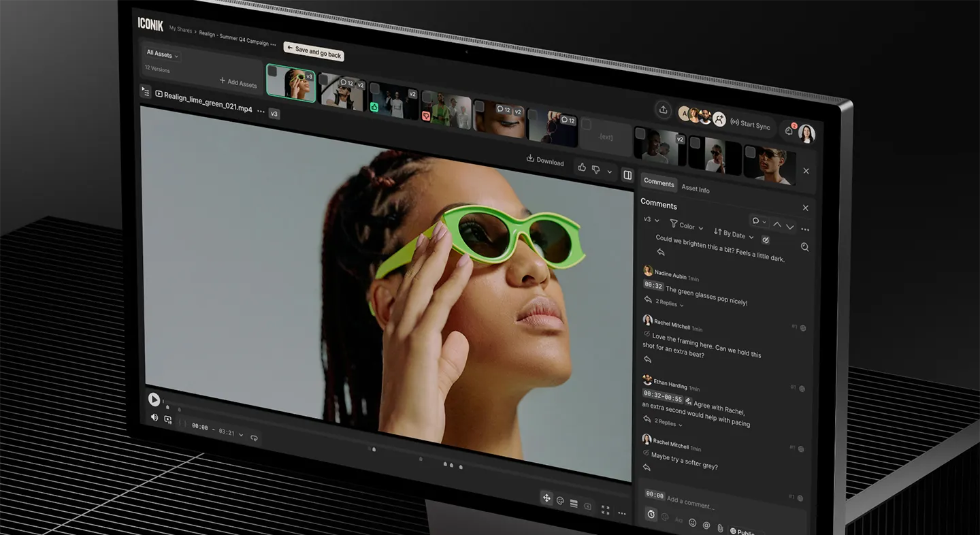Click the search comments magnifier icon
The image size is (980, 535).
click(804, 247)
